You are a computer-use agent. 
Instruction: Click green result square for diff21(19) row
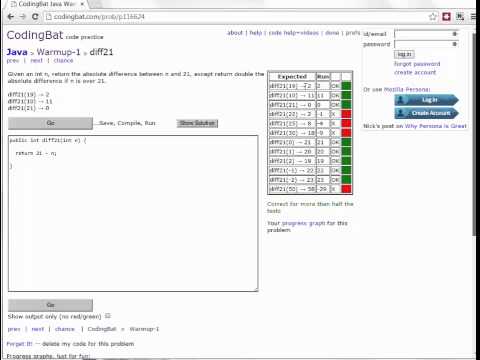(x=346, y=86)
